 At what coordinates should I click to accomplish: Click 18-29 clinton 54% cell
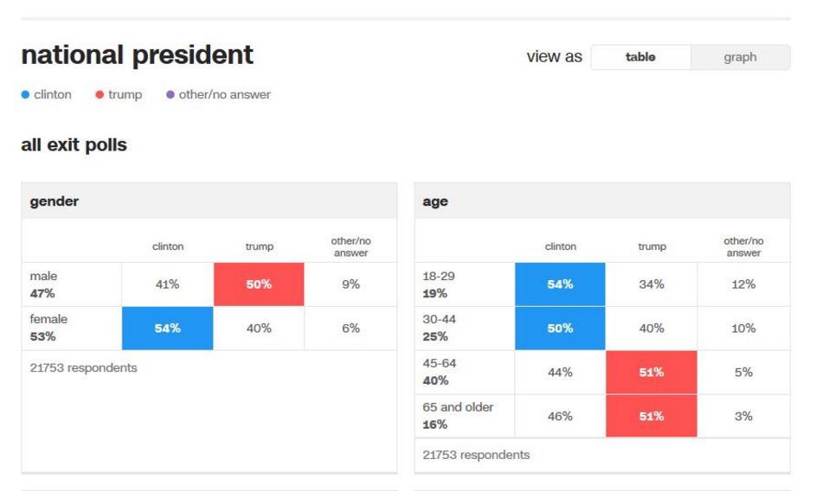tap(560, 284)
